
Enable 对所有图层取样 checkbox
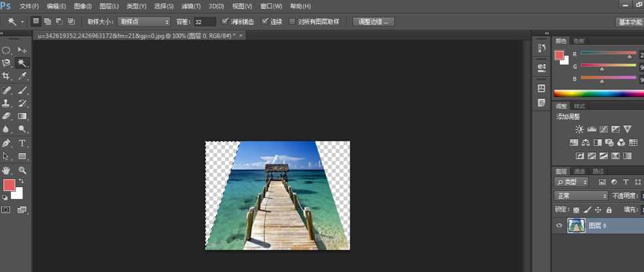tap(292, 21)
